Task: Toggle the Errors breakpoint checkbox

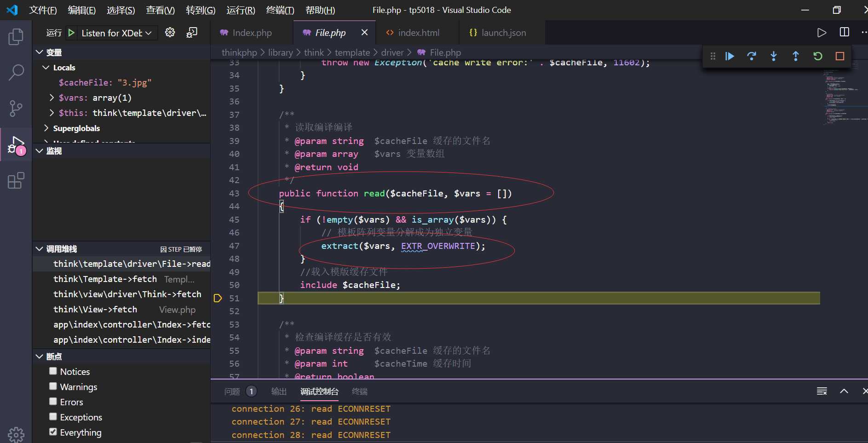Action: (x=53, y=401)
